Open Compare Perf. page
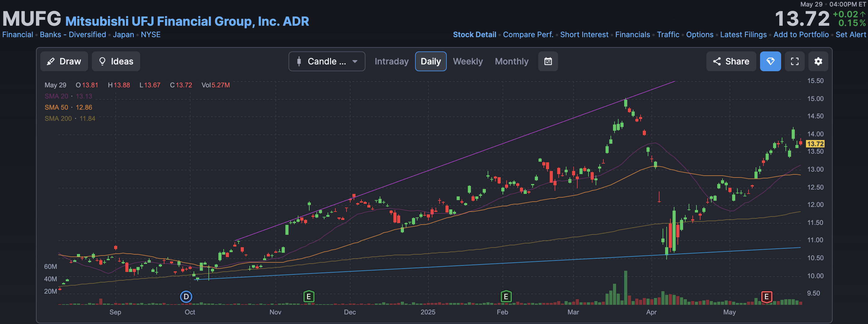The height and width of the screenshot is (324, 868). tap(528, 35)
